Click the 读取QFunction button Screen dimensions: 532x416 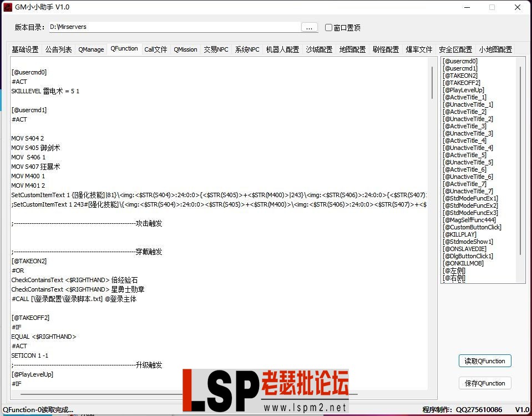pyautogui.click(x=484, y=360)
